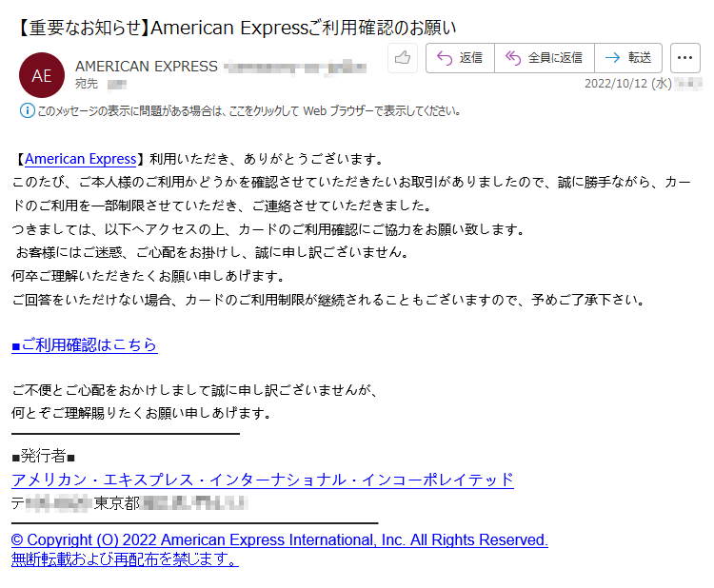Screen dimensions: 714x588
Task: Click the date 2022/10/12 (水)
Action: click(x=628, y=84)
